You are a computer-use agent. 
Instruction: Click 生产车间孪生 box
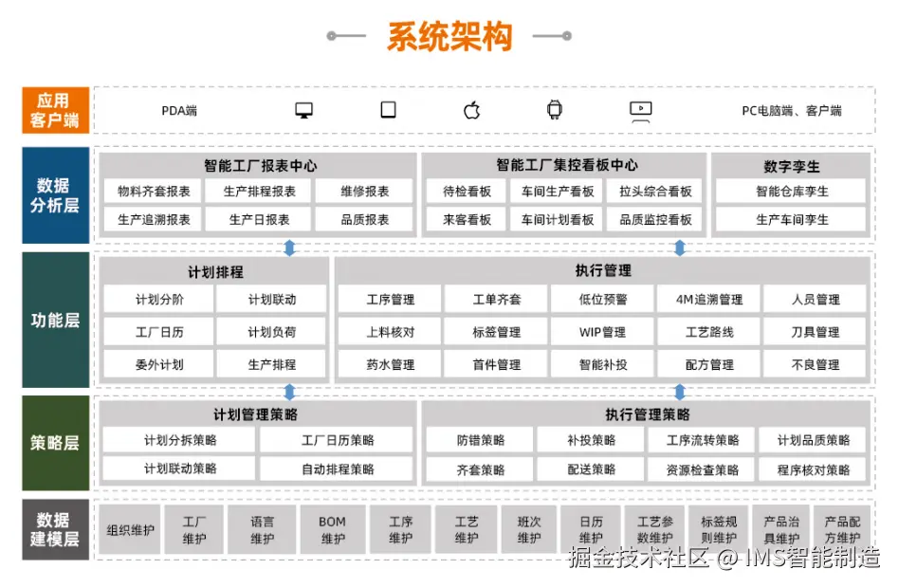(x=792, y=219)
